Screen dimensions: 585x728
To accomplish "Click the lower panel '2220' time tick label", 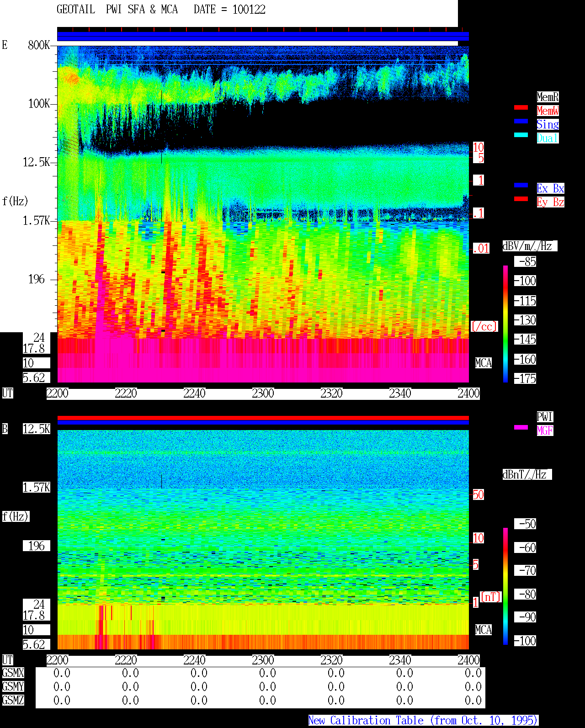I will 126,660.
